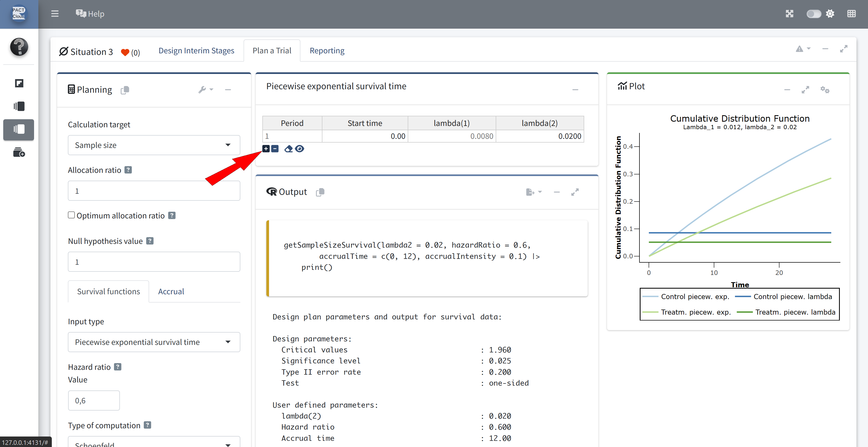This screenshot has width=868, height=447.
Task: Click the remove period minus icon
Action: [x=275, y=148]
